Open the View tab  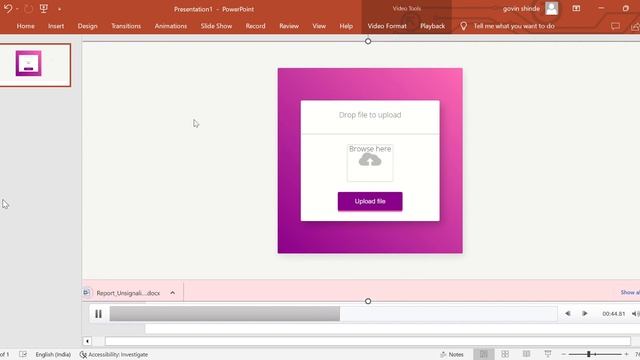[319, 26]
